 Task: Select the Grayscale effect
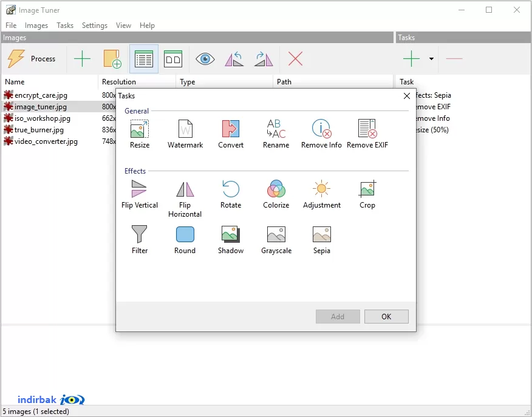[x=276, y=240]
